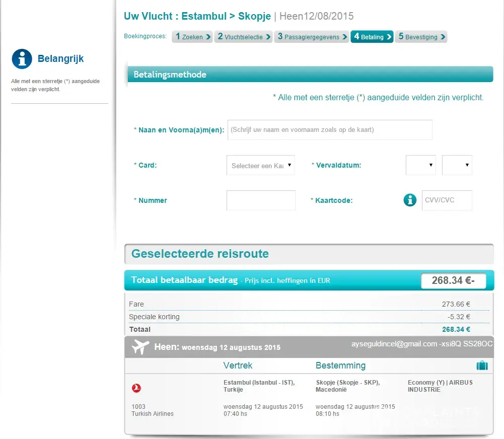
Task: Click the email text ayseguldincel@gmail.com
Action: [x=394, y=344]
